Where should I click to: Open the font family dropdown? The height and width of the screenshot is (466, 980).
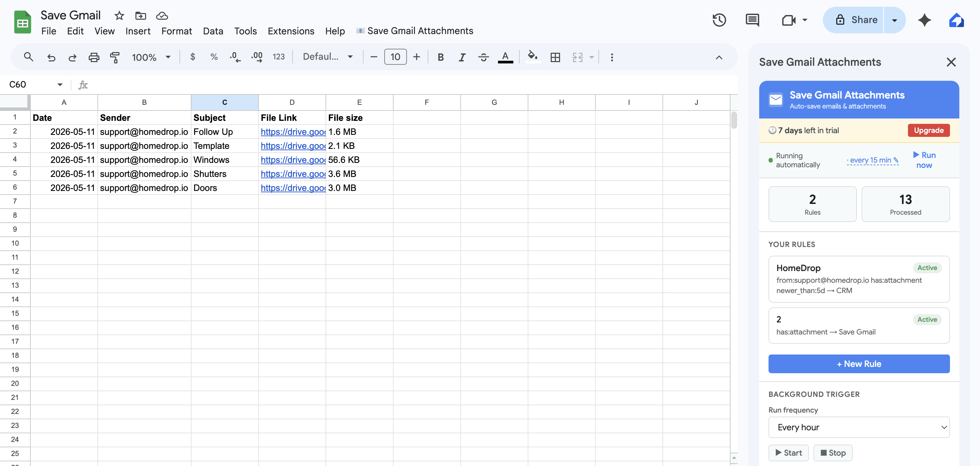click(328, 57)
